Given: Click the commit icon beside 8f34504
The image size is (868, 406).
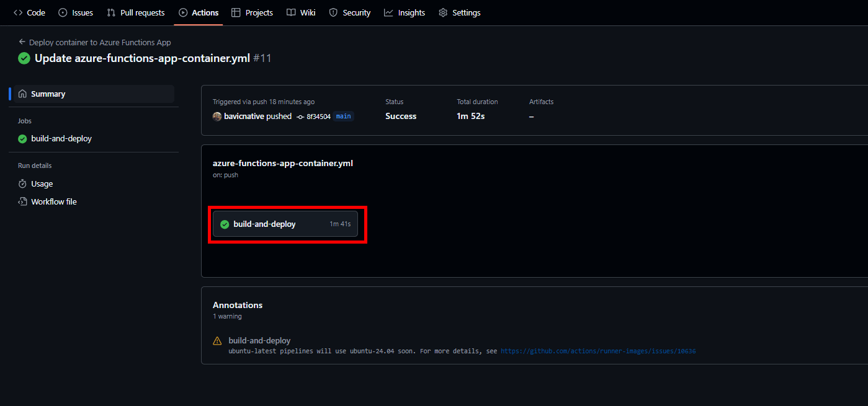Looking at the screenshot, I should pyautogui.click(x=300, y=117).
